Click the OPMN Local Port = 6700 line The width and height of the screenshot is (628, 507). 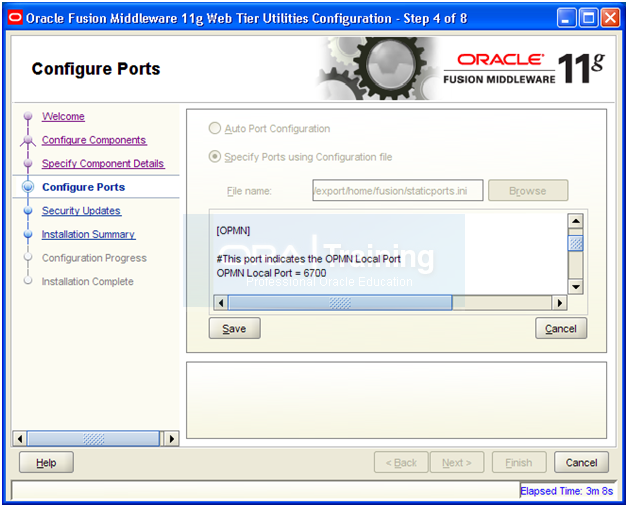pyautogui.click(x=272, y=273)
